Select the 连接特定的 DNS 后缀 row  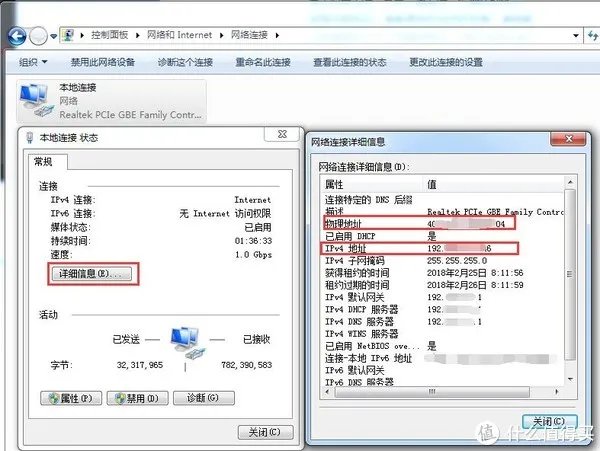pyautogui.click(x=443, y=199)
